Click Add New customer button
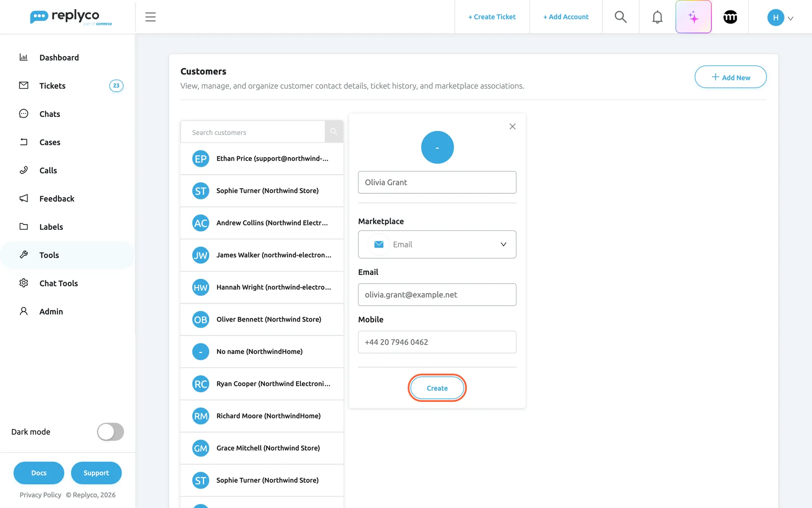The height and width of the screenshot is (508, 812). coord(730,77)
